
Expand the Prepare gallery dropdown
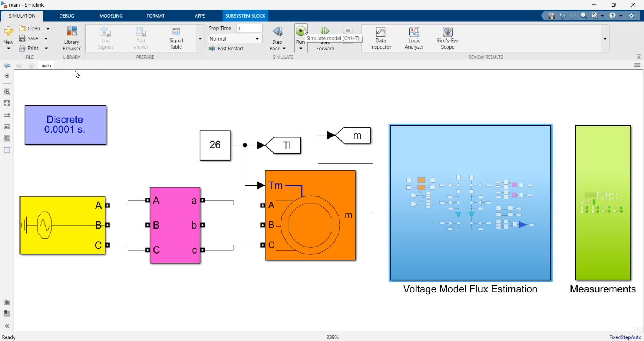point(200,38)
